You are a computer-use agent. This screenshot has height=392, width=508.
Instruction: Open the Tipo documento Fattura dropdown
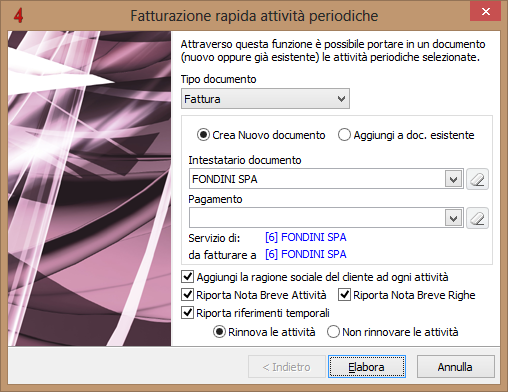[265, 99]
